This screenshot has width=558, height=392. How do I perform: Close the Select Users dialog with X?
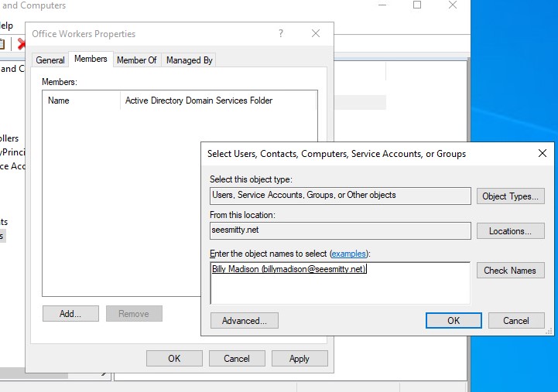tap(543, 153)
